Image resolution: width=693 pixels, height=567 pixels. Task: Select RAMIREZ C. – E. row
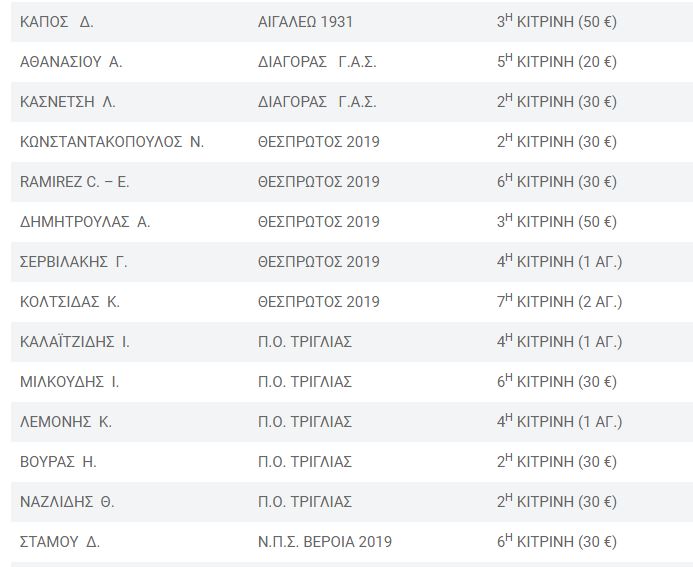coord(352,182)
